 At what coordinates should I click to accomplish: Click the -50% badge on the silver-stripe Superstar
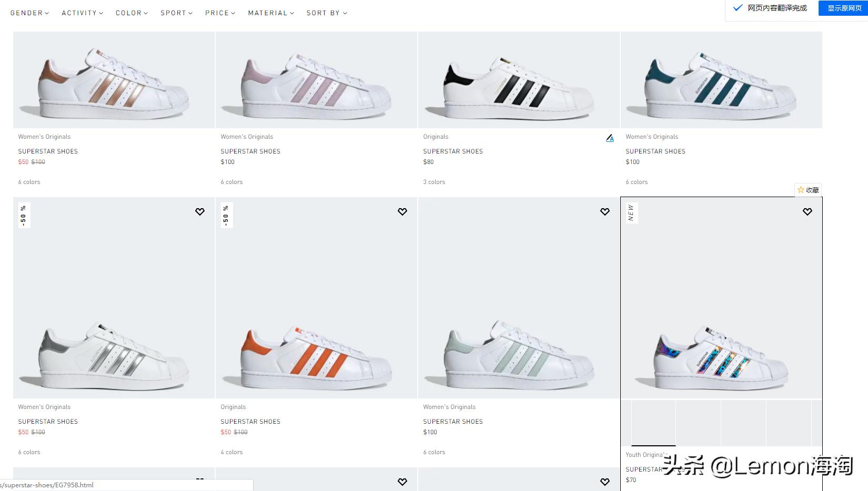click(x=24, y=215)
